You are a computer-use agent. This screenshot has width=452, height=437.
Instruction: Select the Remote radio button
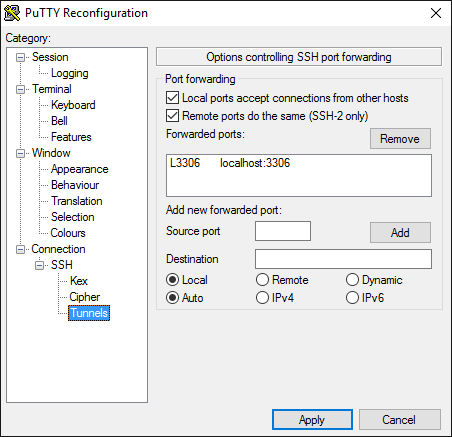point(262,280)
